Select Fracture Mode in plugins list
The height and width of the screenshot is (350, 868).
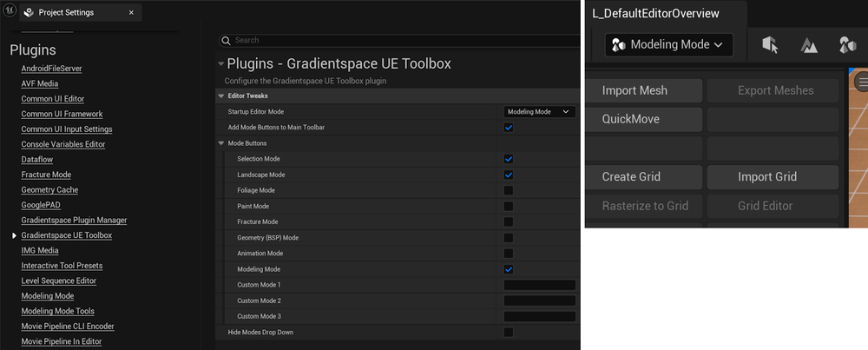coord(46,175)
